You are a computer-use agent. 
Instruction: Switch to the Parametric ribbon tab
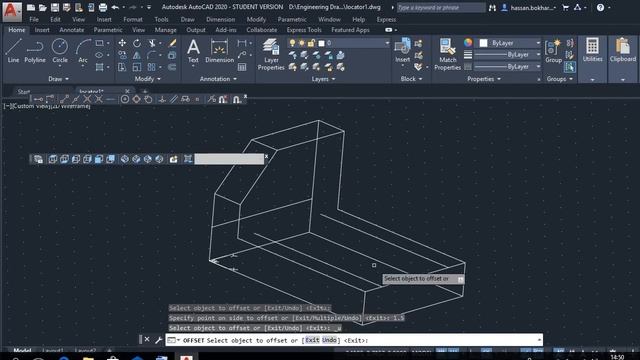pyautogui.click(x=108, y=30)
